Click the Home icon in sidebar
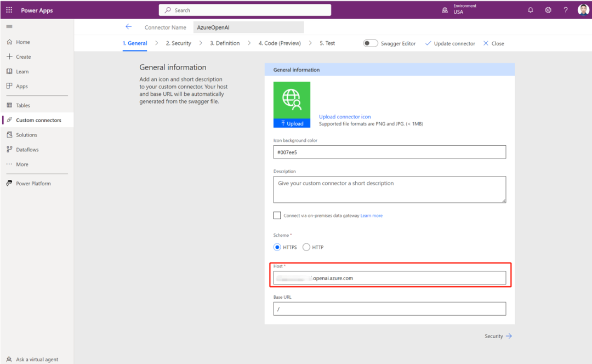This screenshot has height=364, width=592. tap(9, 42)
